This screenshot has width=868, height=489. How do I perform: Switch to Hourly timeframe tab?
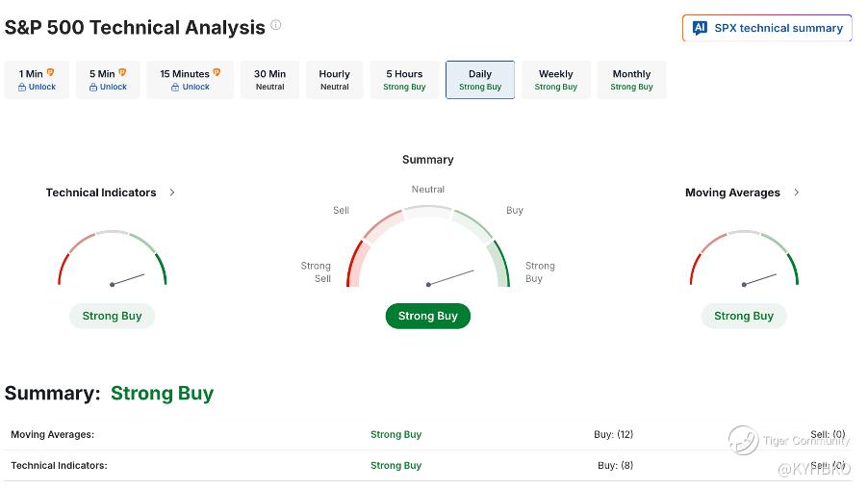coord(334,80)
